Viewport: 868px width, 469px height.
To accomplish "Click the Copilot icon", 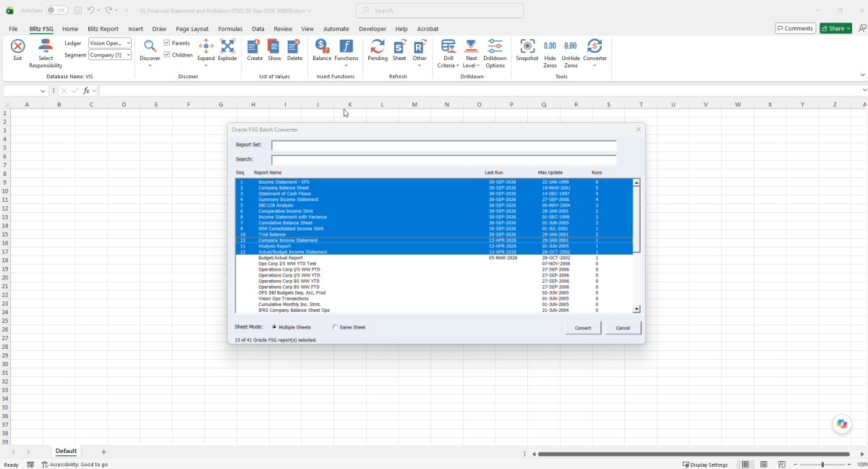I will click(x=841, y=424).
